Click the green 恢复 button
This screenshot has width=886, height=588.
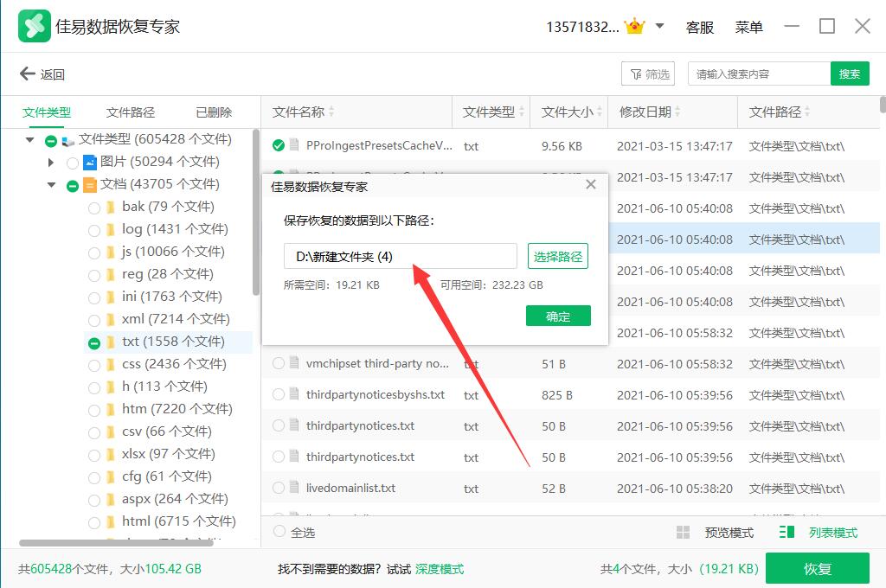pos(817,569)
